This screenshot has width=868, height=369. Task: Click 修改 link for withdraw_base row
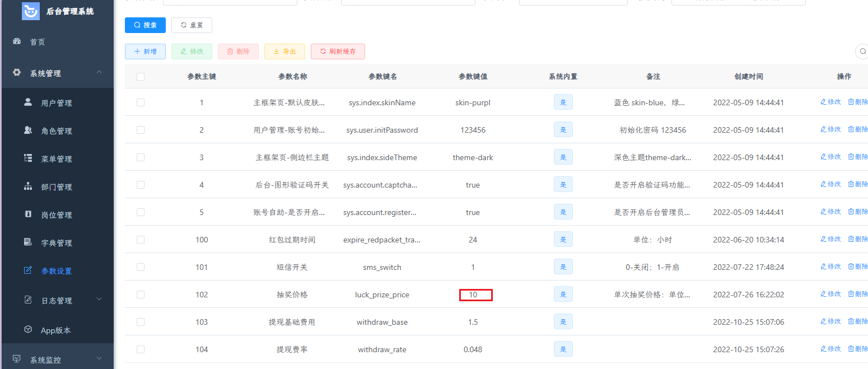pos(830,321)
